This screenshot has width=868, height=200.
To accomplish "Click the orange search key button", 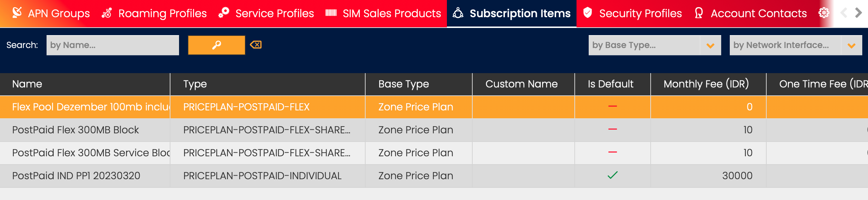I will [216, 45].
